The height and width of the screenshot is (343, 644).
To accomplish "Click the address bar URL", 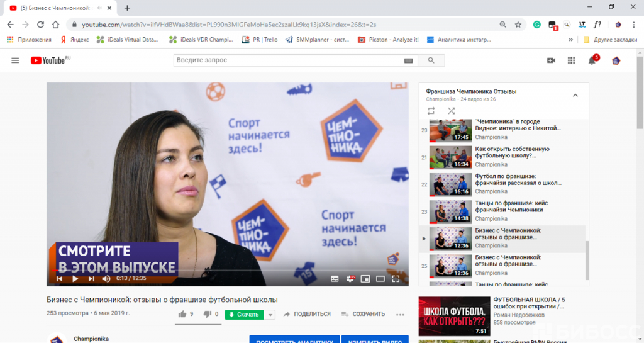I will pos(229,25).
